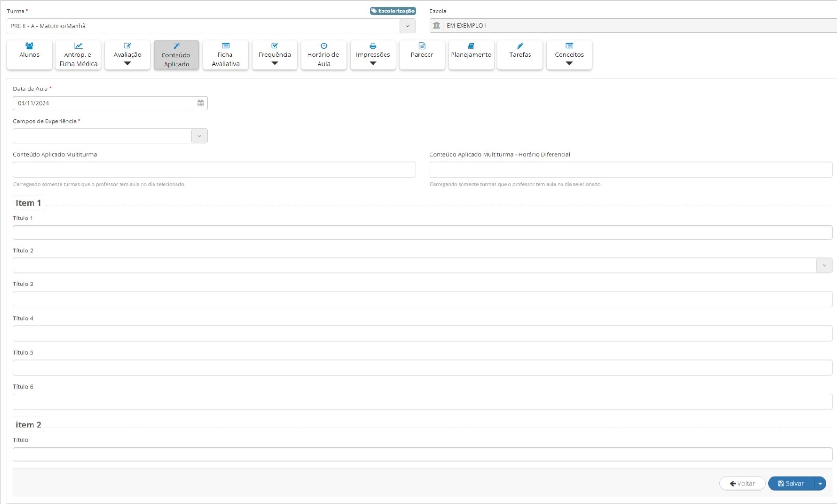Open the Alunos section
The height and width of the screenshot is (504, 837).
point(30,55)
